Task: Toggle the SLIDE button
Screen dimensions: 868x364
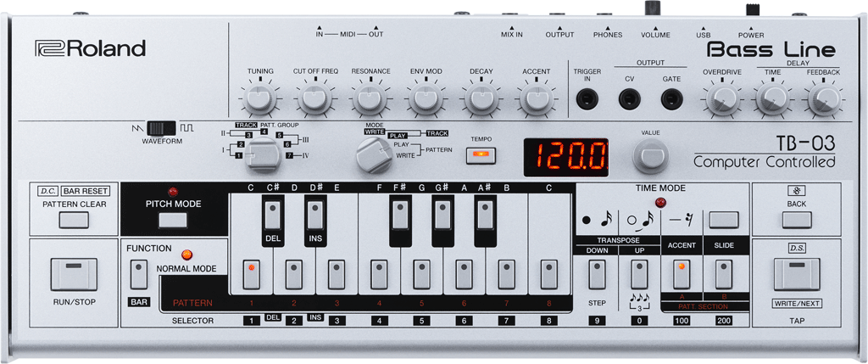Action: point(724,274)
